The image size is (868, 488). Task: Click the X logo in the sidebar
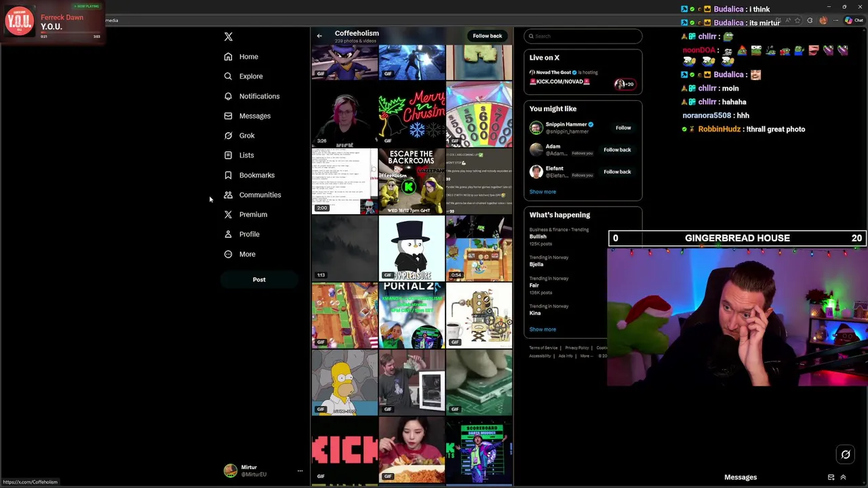(x=229, y=37)
